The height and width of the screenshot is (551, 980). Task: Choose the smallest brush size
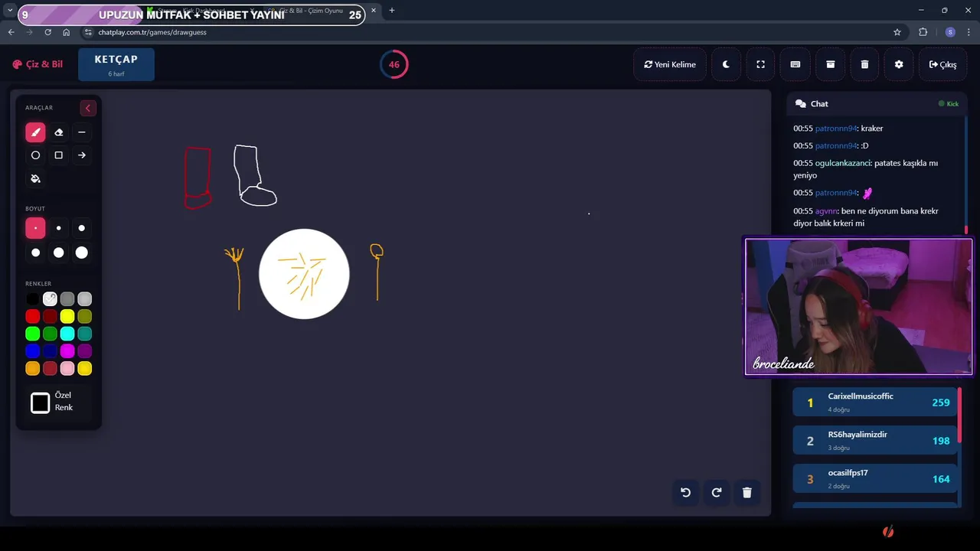click(x=35, y=228)
